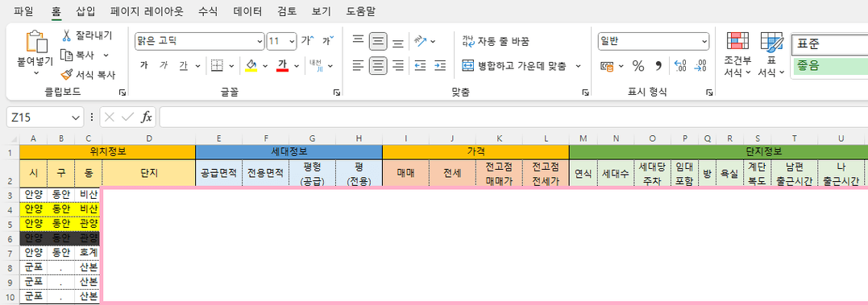
Task: Open the number format dropdown 일반
Action: coord(653,41)
